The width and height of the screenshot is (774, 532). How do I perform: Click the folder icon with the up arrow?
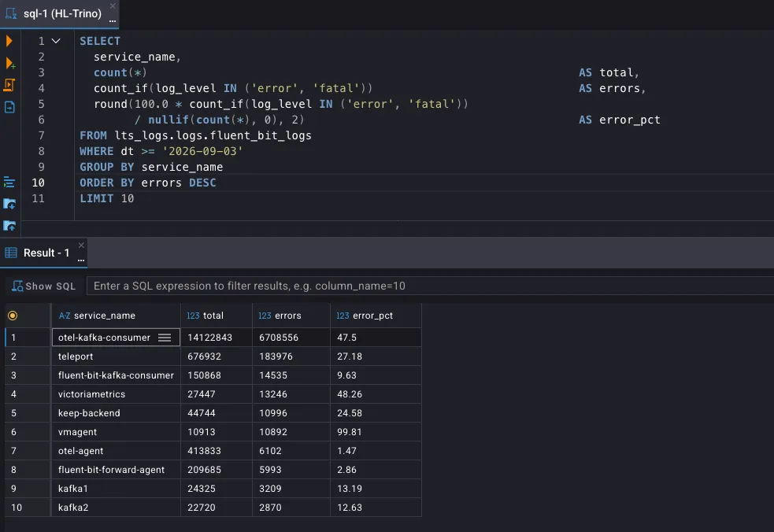(9, 226)
